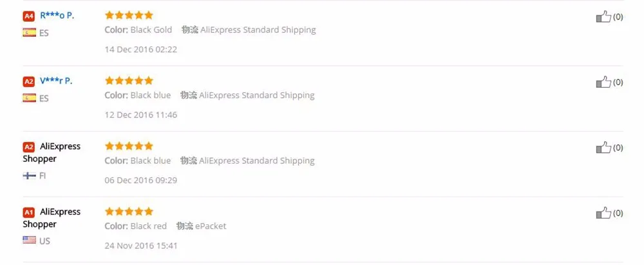Image resolution: width=644 pixels, height=265 pixels.
Task: Open reviewer profile R***o P.
Action: 57,16
